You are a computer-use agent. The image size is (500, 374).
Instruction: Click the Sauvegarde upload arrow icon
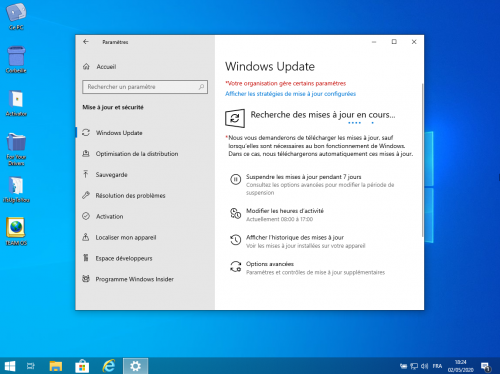coord(86,174)
